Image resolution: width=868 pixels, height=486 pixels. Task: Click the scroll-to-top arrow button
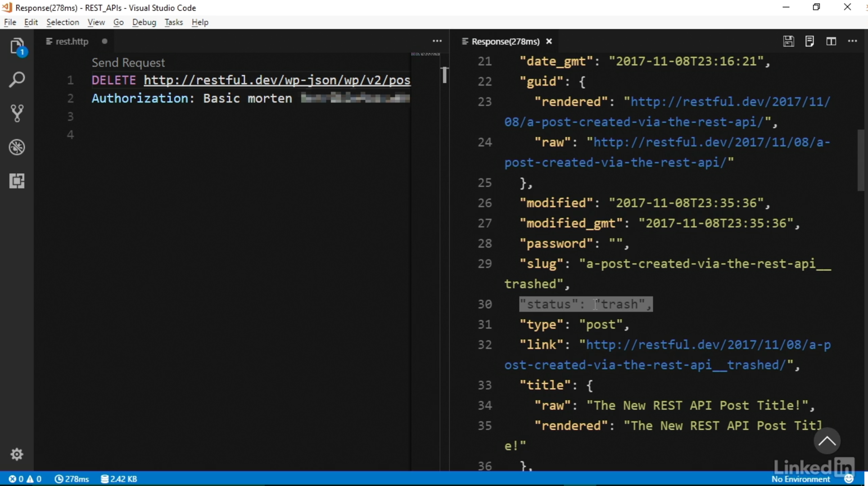point(827,441)
